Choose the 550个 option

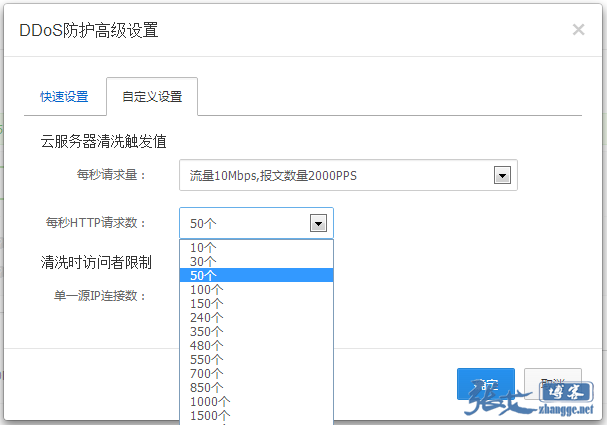pyautogui.click(x=207, y=359)
